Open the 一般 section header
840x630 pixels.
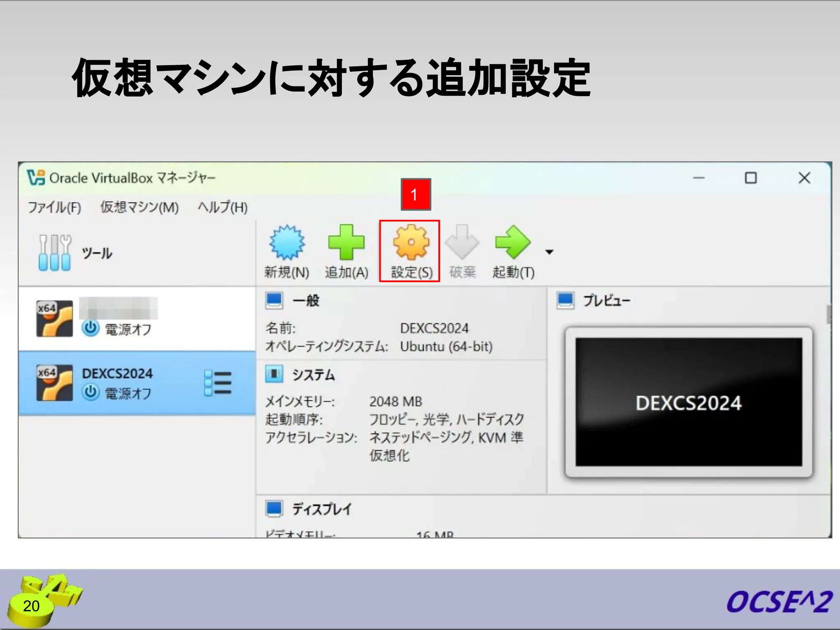pos(306,301)
